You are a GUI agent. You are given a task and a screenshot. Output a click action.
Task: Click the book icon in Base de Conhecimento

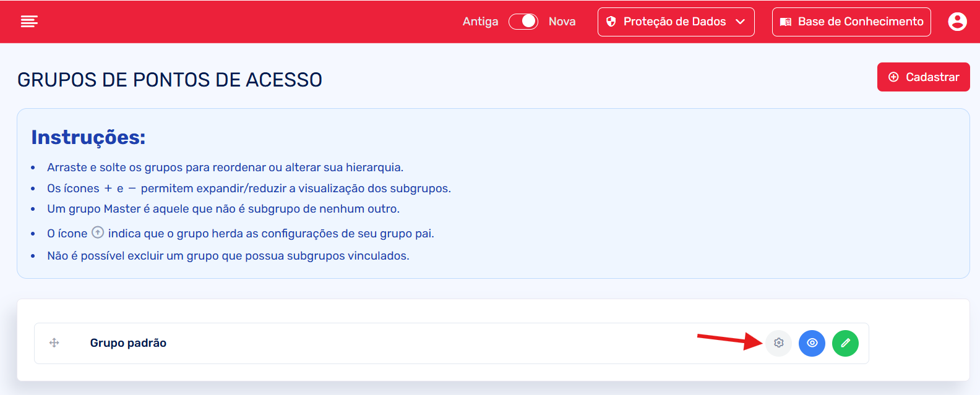[x=786, y=22]
